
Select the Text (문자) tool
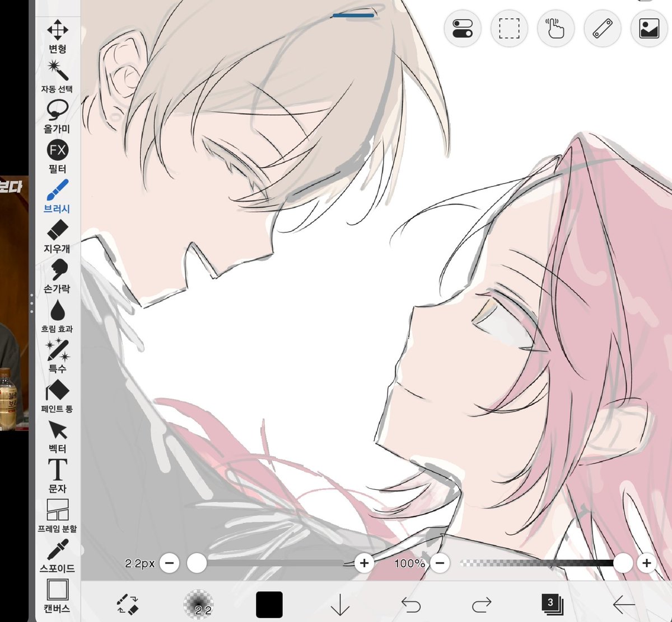point(58,476)
